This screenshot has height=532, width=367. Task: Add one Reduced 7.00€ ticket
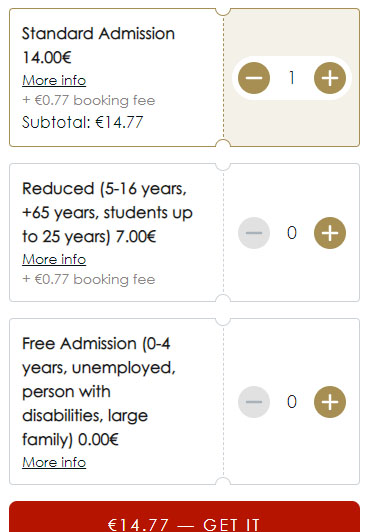[x=330, y=233]
